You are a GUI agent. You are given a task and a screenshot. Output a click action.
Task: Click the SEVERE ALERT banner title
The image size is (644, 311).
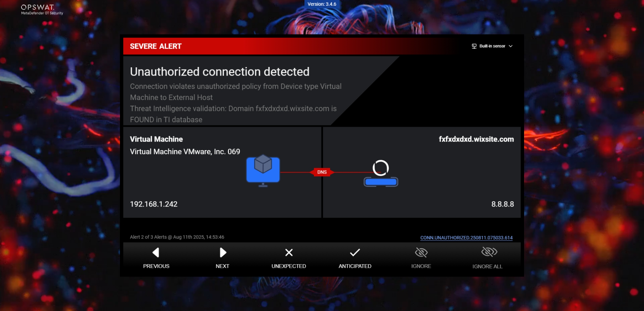pyautogui.click(x=156, y=46)
